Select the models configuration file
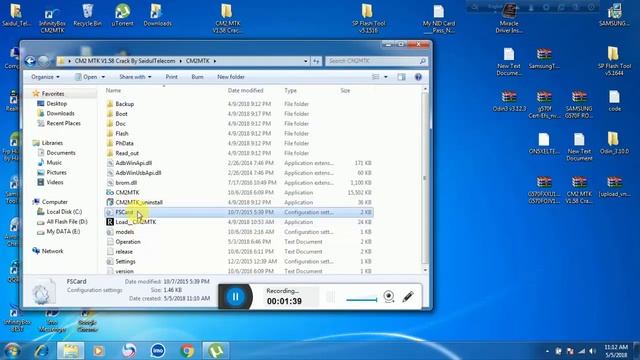The width and height of the screenshot is (640, 360). (x=124, y=232)
